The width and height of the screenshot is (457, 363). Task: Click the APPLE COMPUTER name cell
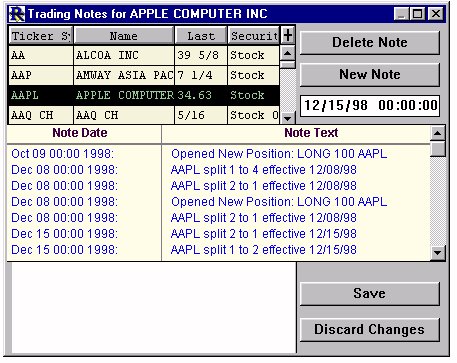(x=124, y=95)
